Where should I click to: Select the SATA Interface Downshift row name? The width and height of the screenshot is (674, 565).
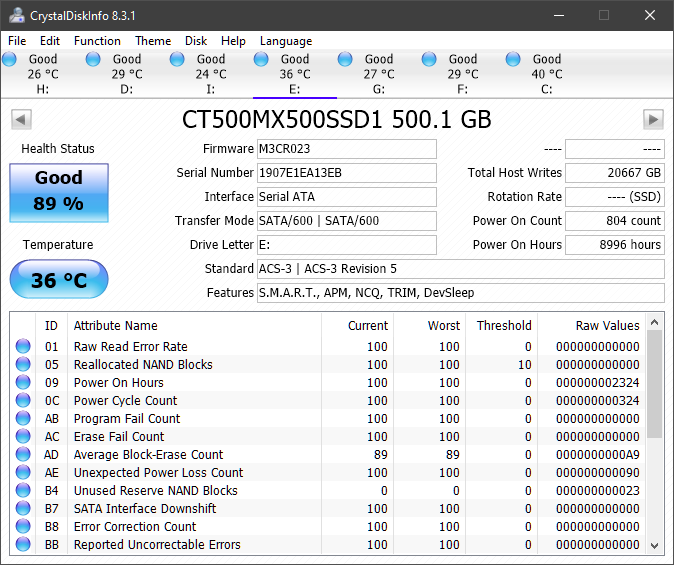pos(145,508)
